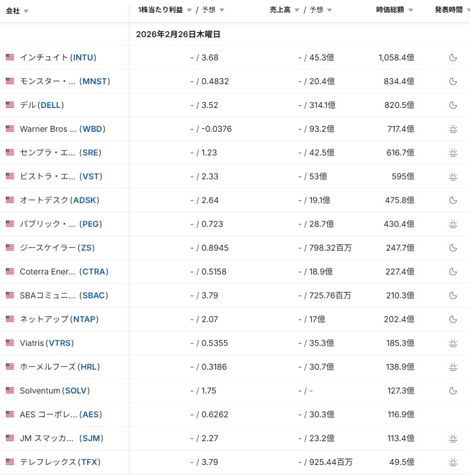The height and width of the screenshot is (476, 470).
Task: Open the INTU ticker link
Action: [x=83, y=57]
